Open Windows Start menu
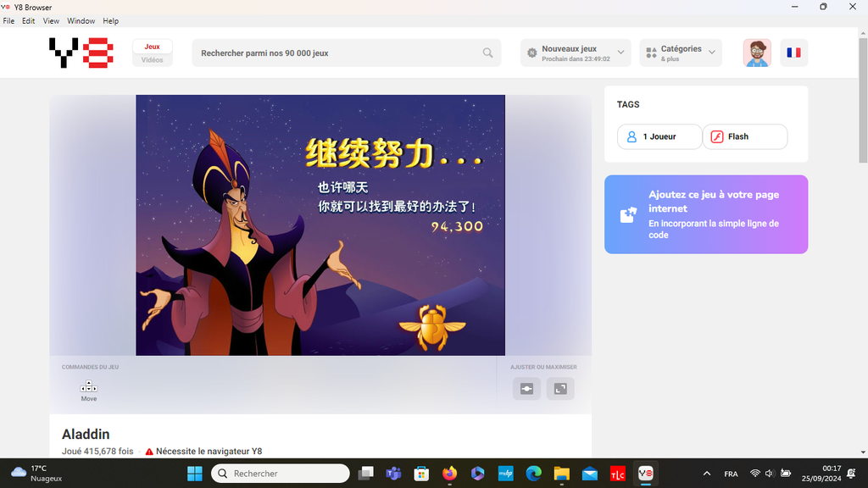The image size is (868, 488). click(x=195, y=474)
